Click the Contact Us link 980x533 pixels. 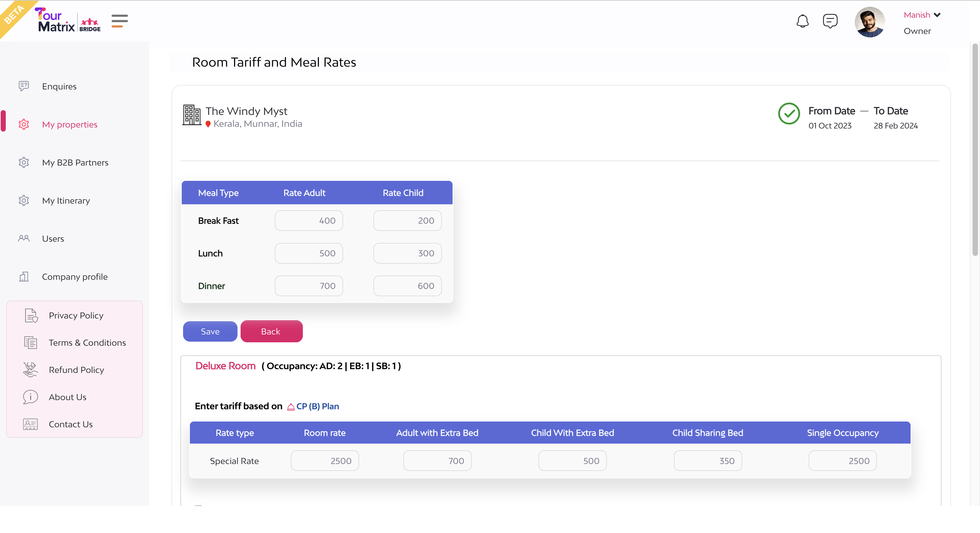click(x=70, y=424)
